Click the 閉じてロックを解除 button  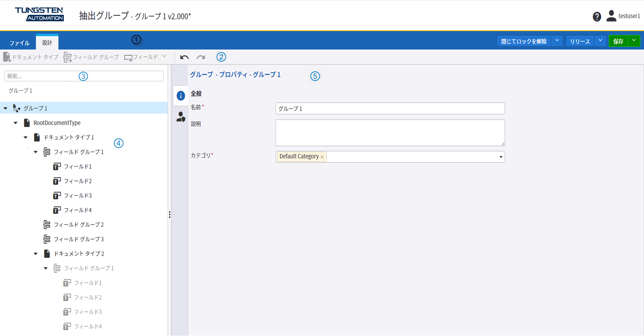point(523,41)
